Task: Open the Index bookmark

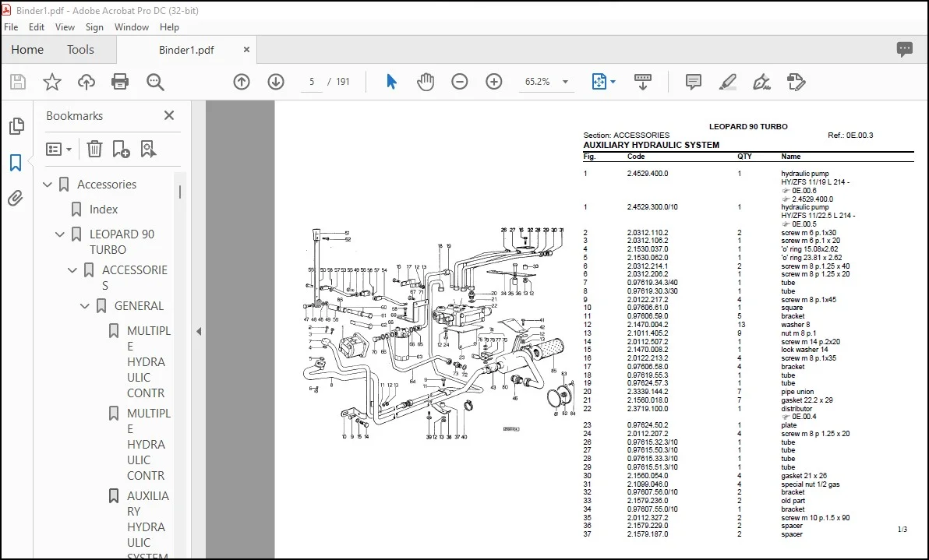Action: [104, 210]
